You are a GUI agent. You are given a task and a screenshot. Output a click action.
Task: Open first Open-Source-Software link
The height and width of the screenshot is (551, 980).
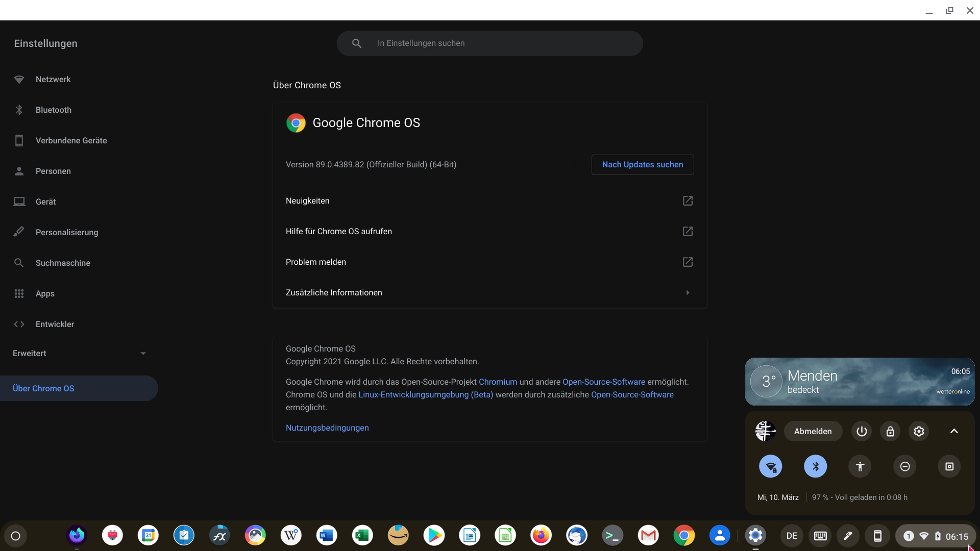pyautogui.click(x=604, y=382)
